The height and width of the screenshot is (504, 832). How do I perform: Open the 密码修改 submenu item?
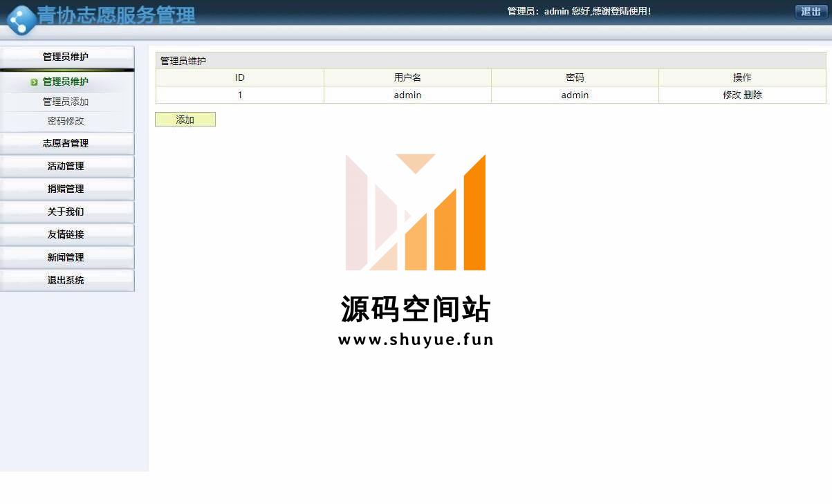tap(66, 121)
